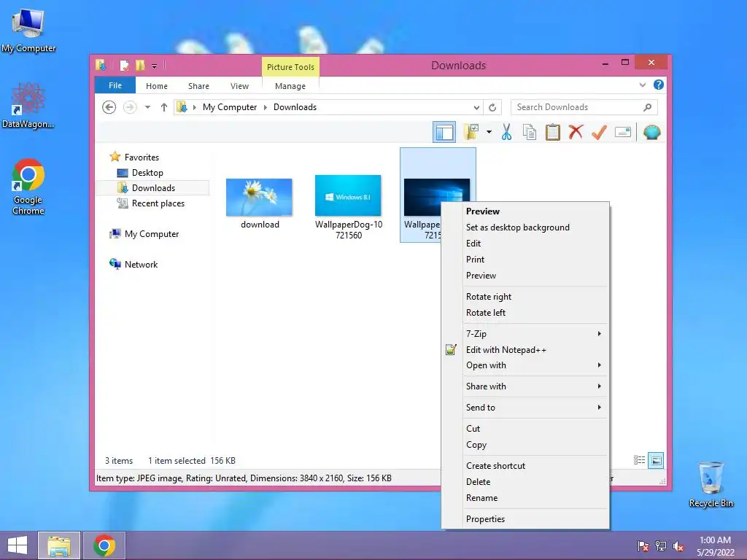Choose Edit with Notepad++
The width and height of the screenshot is (747, 560).
[506, 349]
